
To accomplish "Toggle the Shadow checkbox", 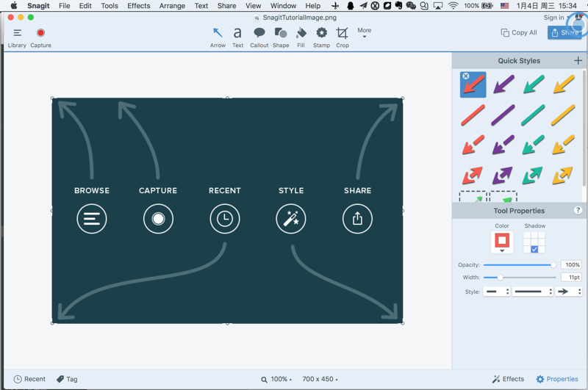I will (x=534, y=249).
